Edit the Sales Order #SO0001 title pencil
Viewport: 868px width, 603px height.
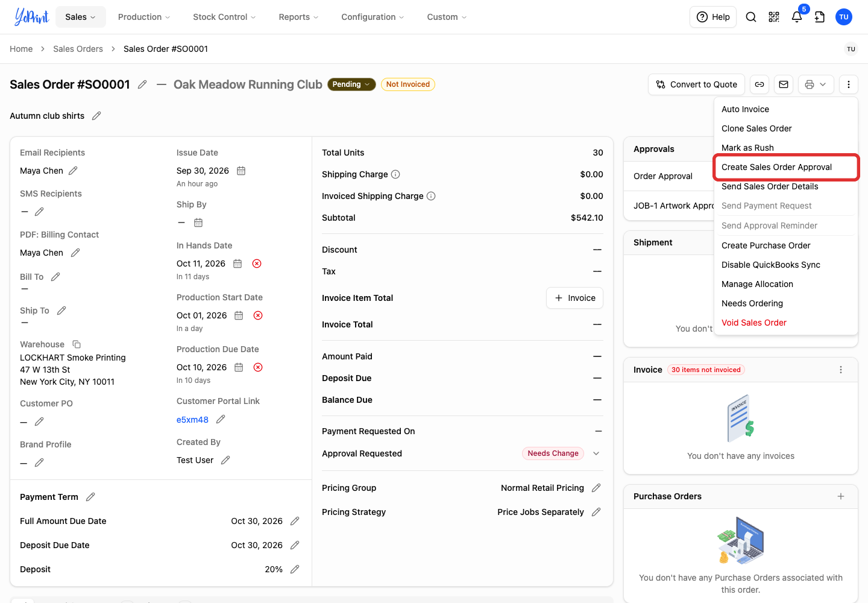click(x=142, y=84)
